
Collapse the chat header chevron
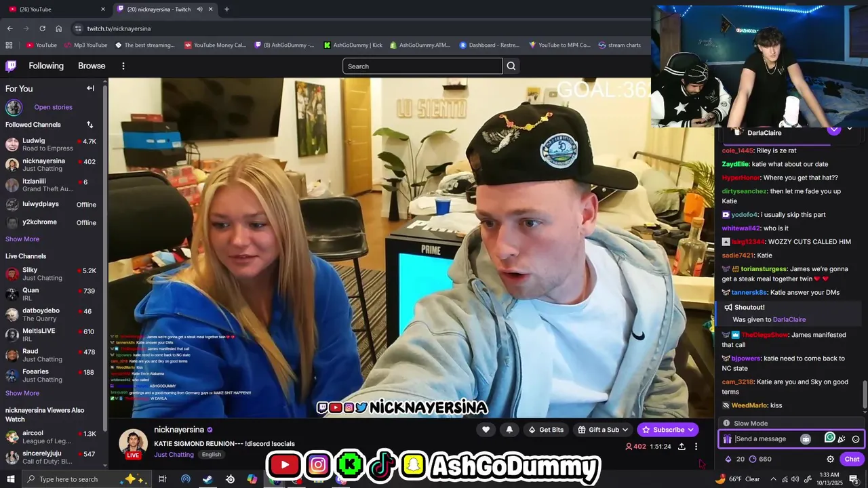tap(850, 129)
